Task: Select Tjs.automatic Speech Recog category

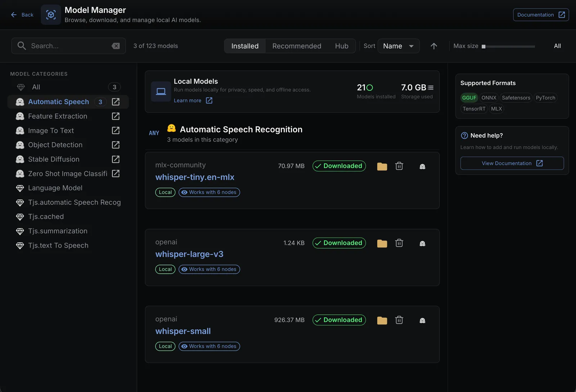Action: click(68, 202)
